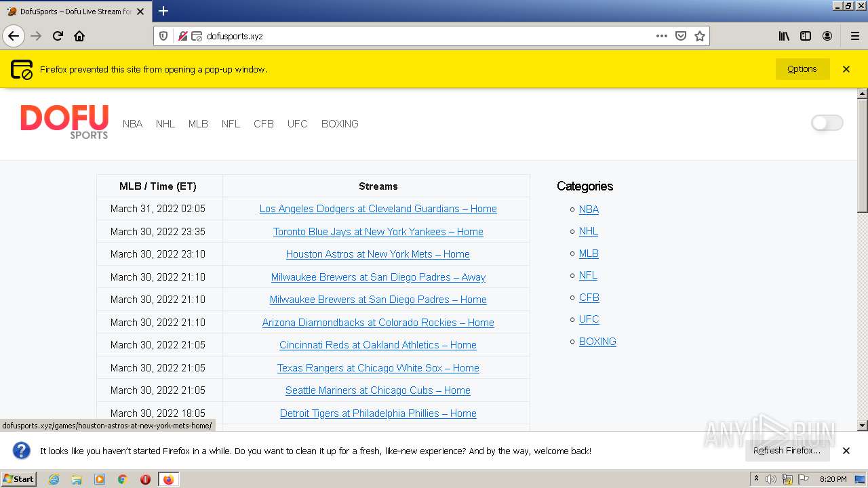The image size is (868, 488).
Task: Open Dodgers at Cleveland Guardians stream
Action: (378, 209)
